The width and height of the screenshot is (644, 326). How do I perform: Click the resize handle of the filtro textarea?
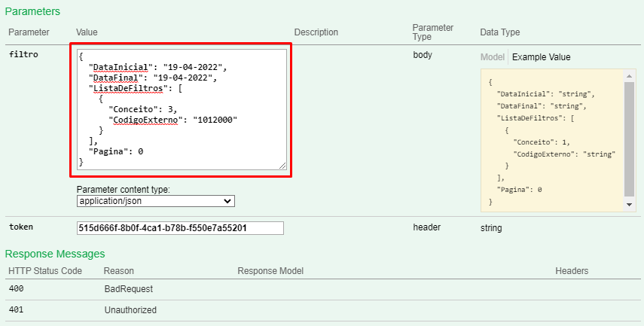pos(282,166)
